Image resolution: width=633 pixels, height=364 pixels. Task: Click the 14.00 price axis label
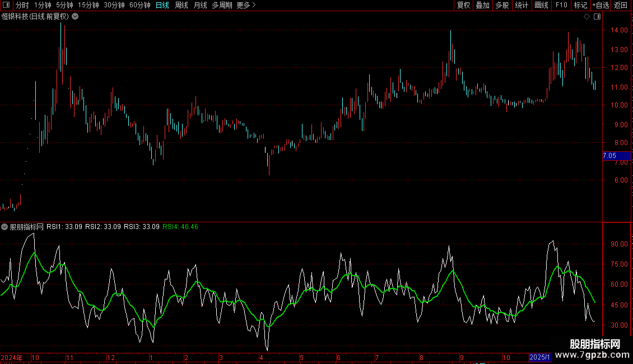click(619, 30)
